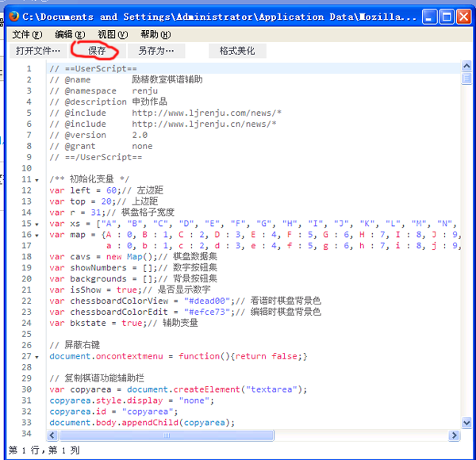
Task: Click the 'var left = 60' line
Action: [x=106, y=190]
